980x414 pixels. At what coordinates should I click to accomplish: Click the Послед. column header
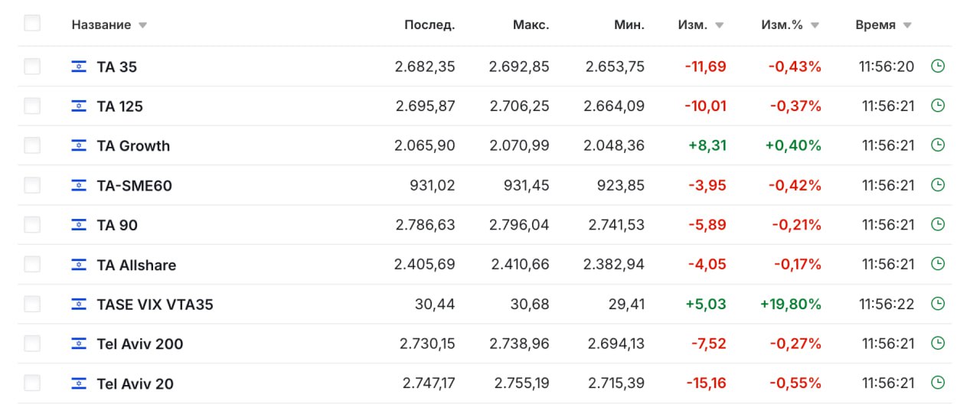[430, 24]
